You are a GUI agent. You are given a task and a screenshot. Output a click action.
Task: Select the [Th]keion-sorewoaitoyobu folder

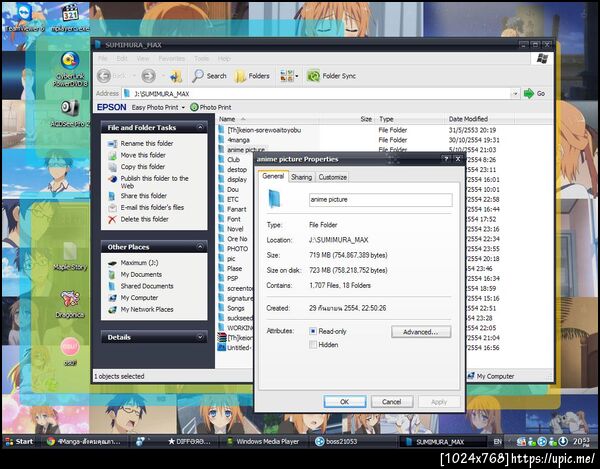pos(260,130)
